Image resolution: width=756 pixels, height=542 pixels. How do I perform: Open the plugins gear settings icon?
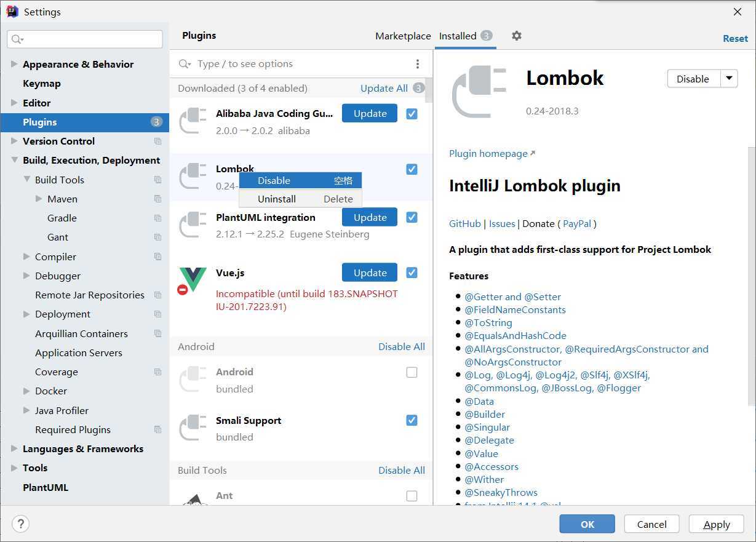click(517, 36)
